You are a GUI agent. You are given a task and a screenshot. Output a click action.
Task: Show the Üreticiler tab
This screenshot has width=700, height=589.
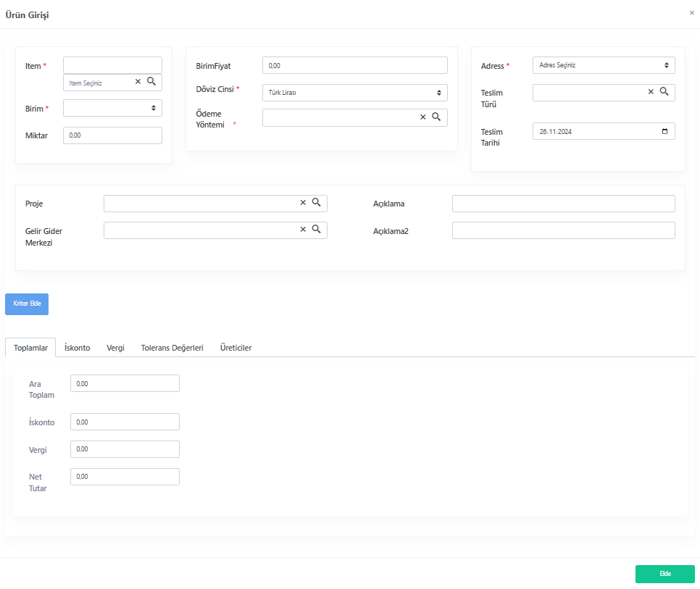click(x=236, y=348)
